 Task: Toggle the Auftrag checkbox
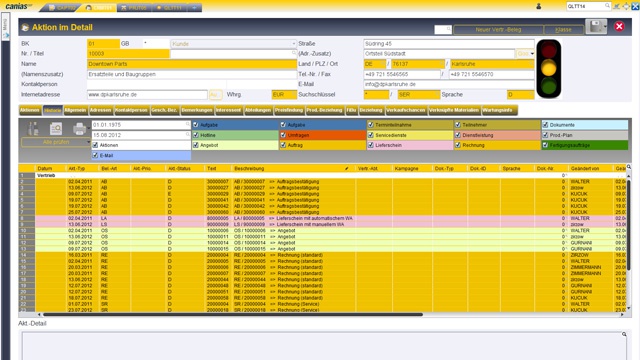(283, 145)
